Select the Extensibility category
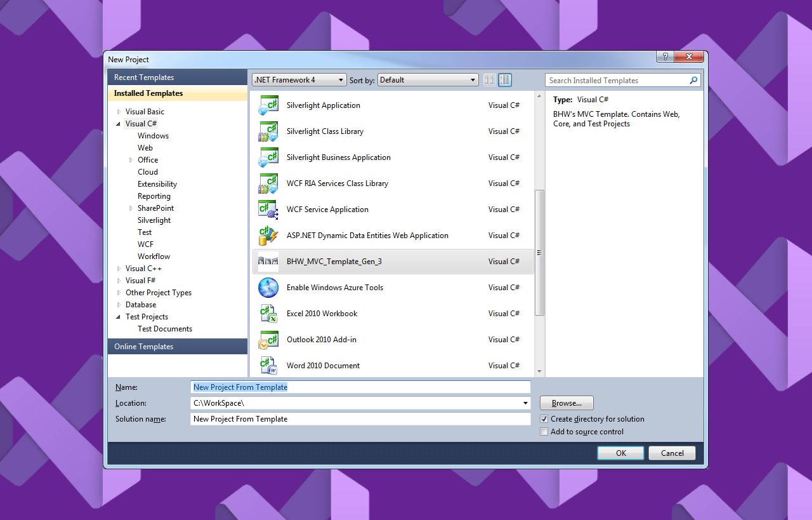Viewport: 812px width, 520px height. click(157, 184)
